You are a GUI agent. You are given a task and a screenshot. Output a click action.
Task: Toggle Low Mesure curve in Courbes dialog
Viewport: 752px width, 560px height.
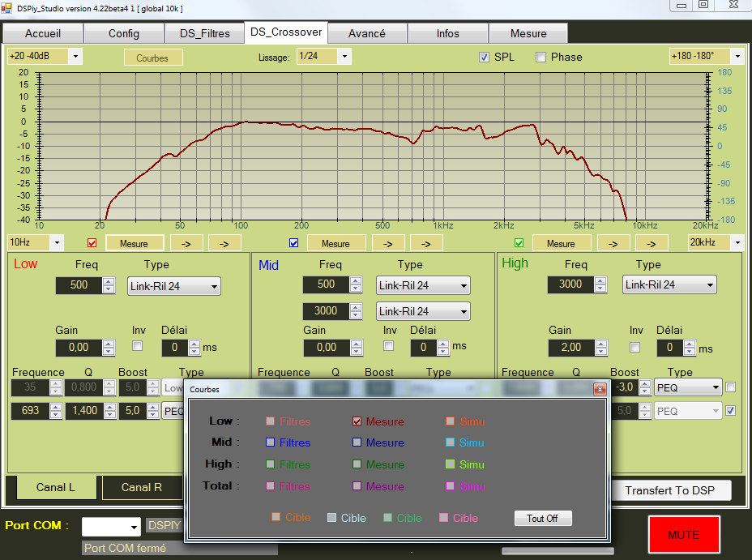coord(357,421)
